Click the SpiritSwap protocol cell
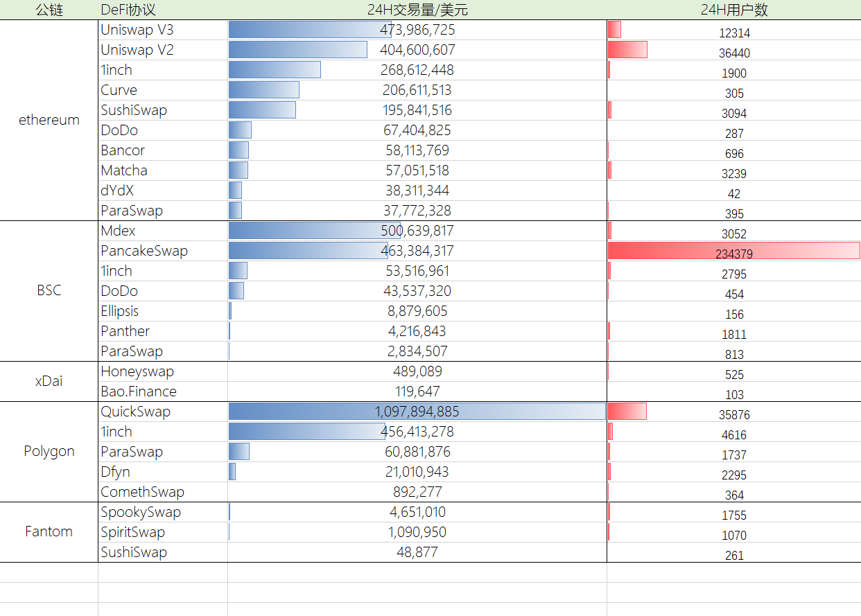Screen dimensions: 861x616 pyautogui.click(x=163, y=532)
